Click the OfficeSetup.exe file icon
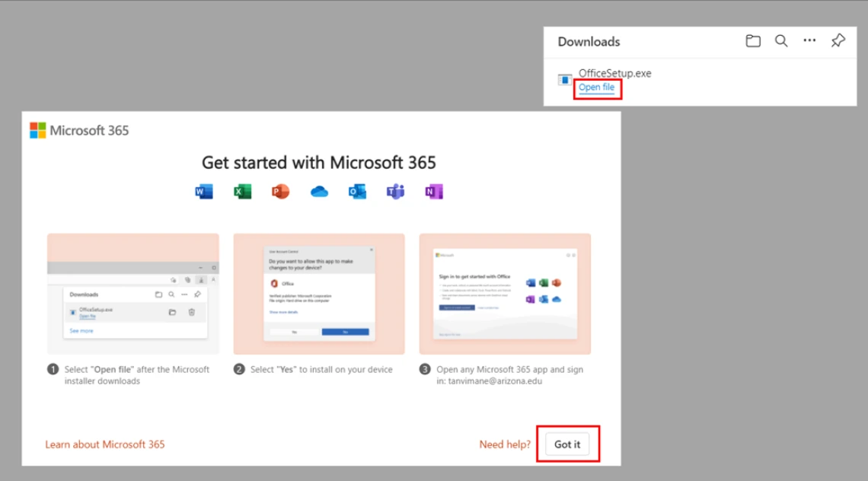The width and height of the screenshot is (868, 481). [565, 80]
